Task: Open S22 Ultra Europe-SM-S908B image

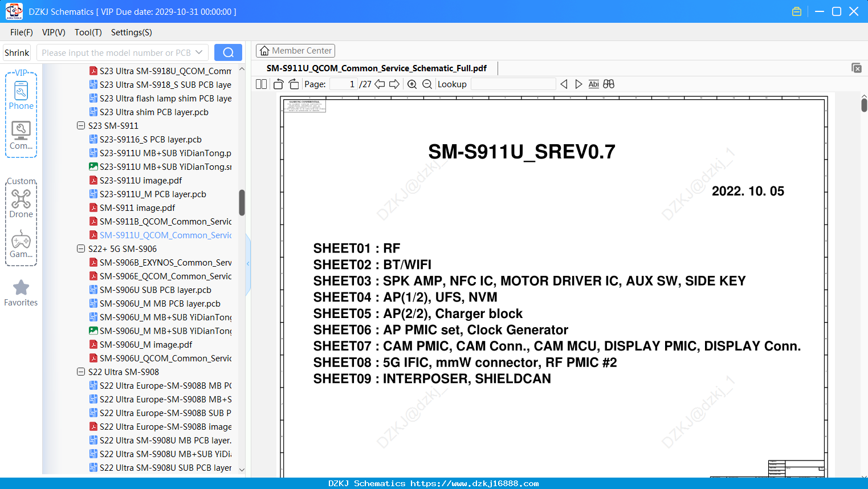Action: point(160,426)
